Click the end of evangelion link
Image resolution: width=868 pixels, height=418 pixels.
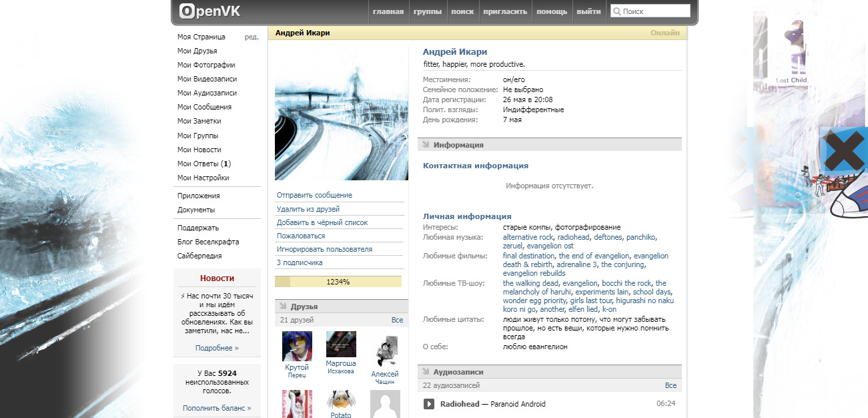[x=594, y=256]
